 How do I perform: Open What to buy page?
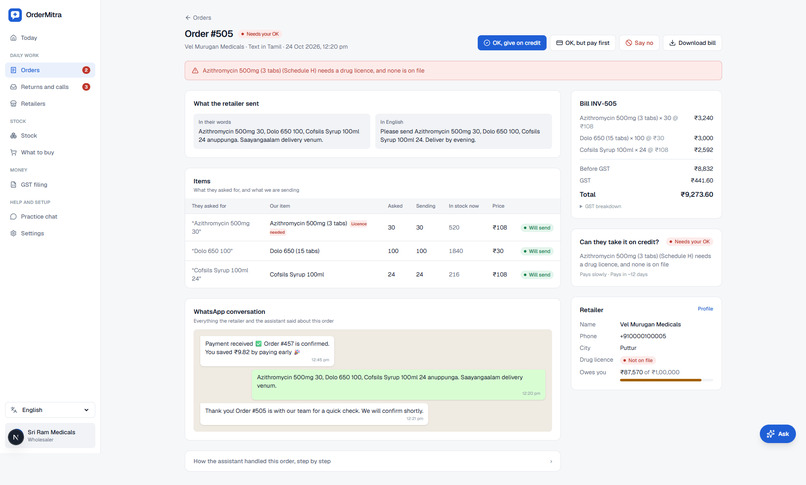(x=50, y=153)
